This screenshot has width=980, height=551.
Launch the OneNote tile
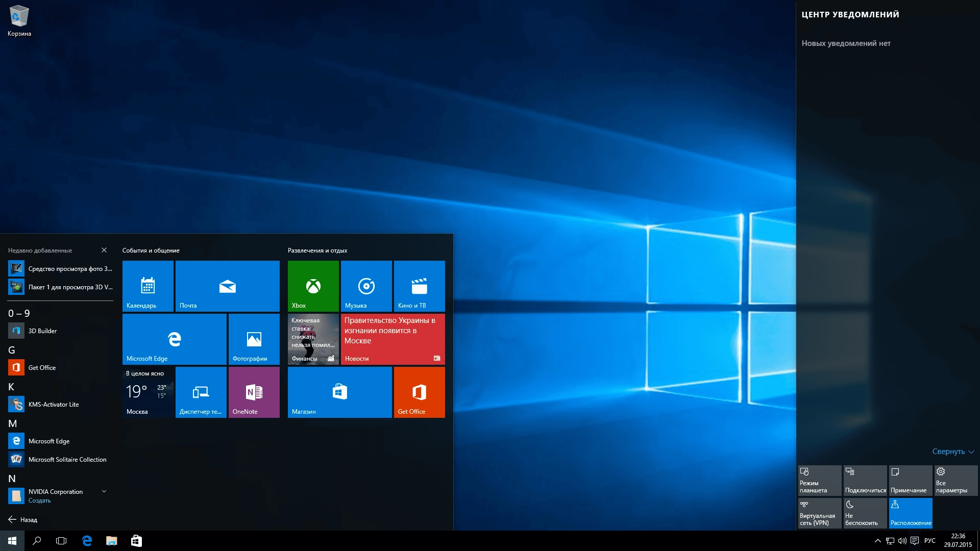point(254,392)
